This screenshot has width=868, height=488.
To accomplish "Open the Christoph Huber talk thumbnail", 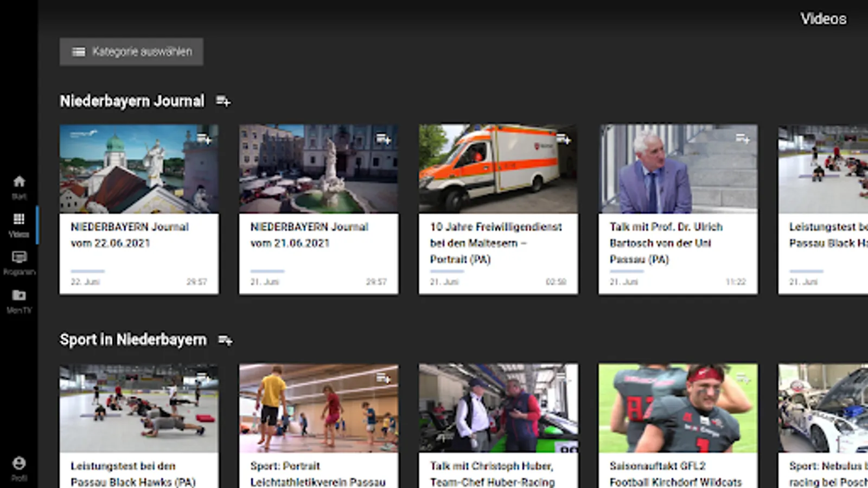I will 499,408.
